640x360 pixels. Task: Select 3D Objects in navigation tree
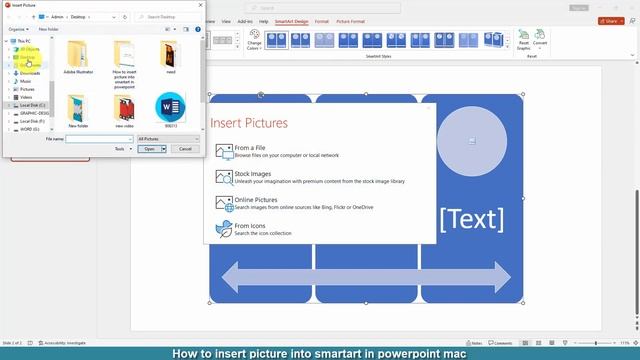(x=30, y=49)
